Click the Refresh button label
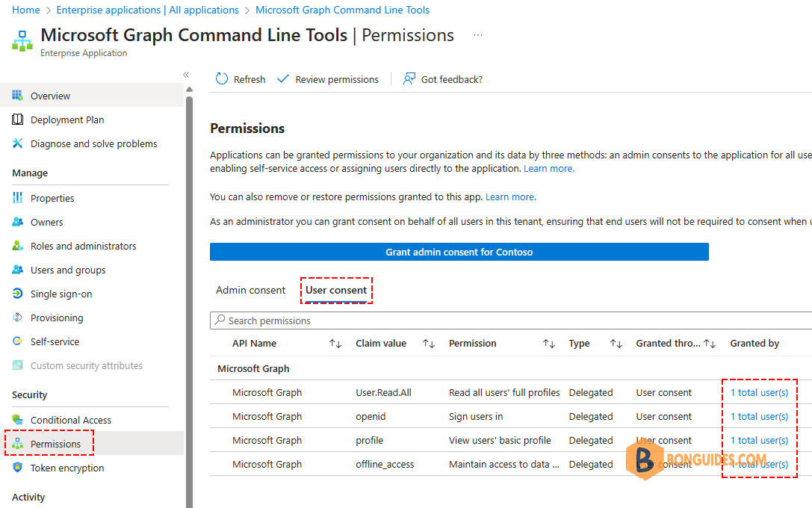812x508 pixels. [x=249, y=79]
